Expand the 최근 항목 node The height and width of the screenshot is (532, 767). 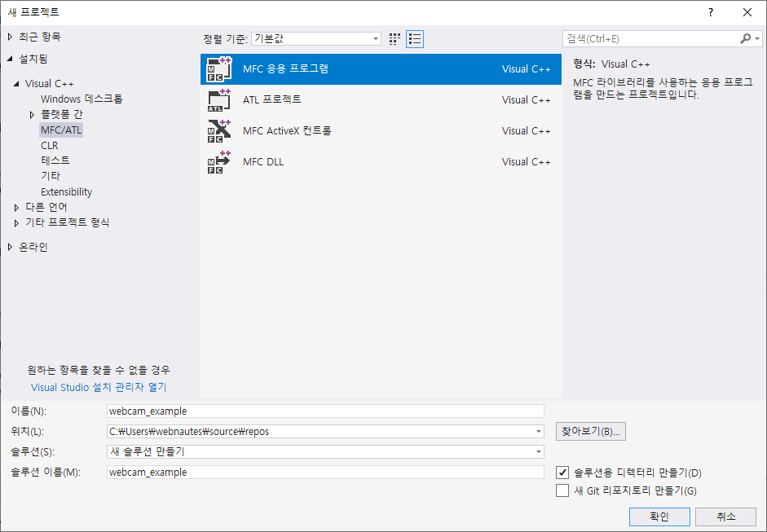click(x=11, y=37)
